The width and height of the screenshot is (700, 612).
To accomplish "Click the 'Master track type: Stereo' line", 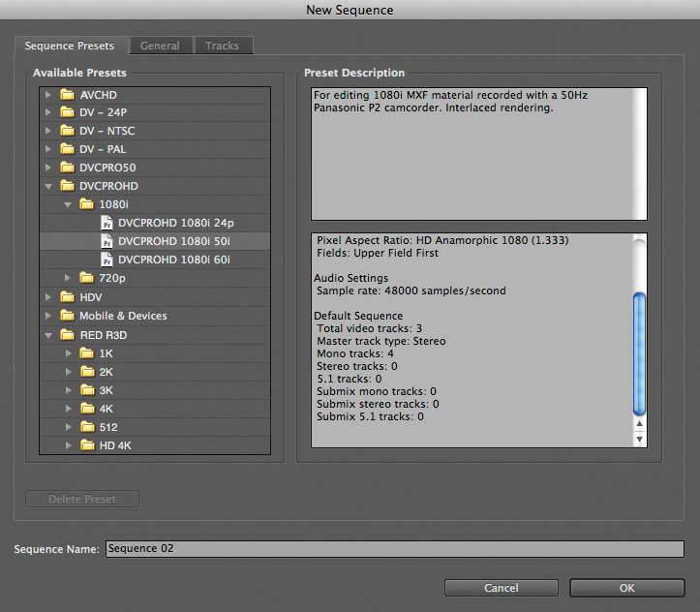I will pyautogui.click(x=380, y=341).
